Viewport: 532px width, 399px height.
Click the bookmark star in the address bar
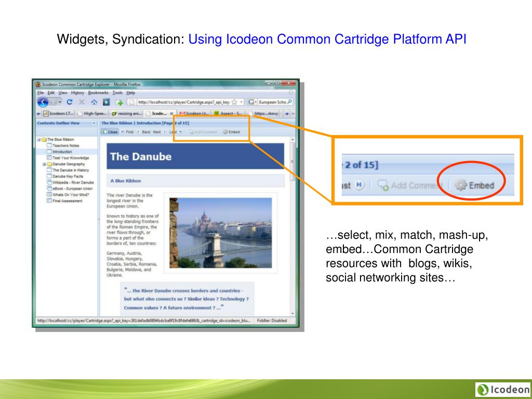(234, 102)
